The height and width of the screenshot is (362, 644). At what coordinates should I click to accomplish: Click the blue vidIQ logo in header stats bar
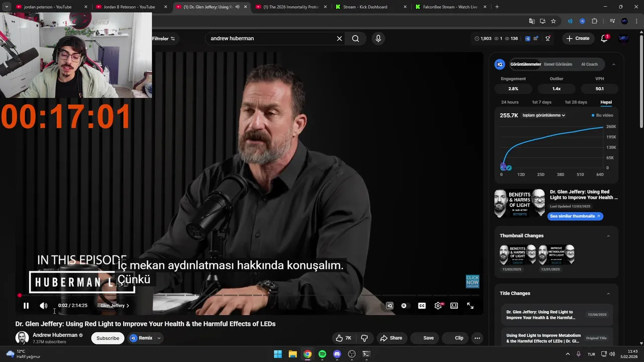click(x=528, y=38)
